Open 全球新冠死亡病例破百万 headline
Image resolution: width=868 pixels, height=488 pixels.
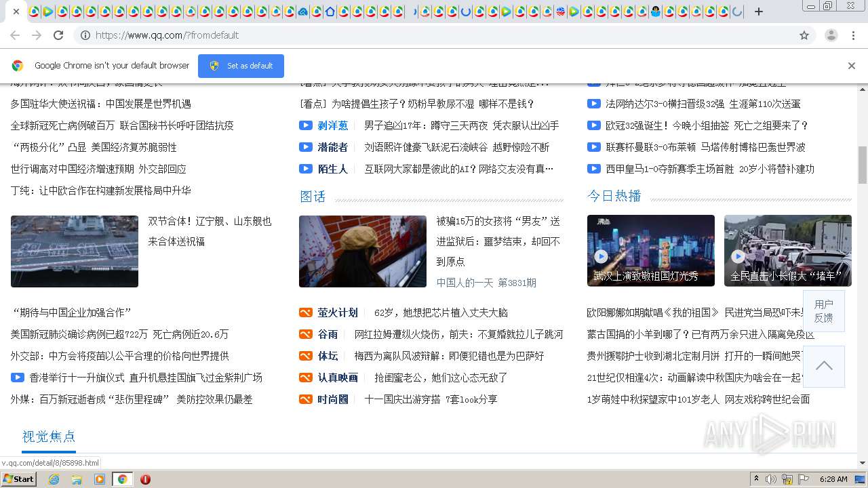point(122,125)
